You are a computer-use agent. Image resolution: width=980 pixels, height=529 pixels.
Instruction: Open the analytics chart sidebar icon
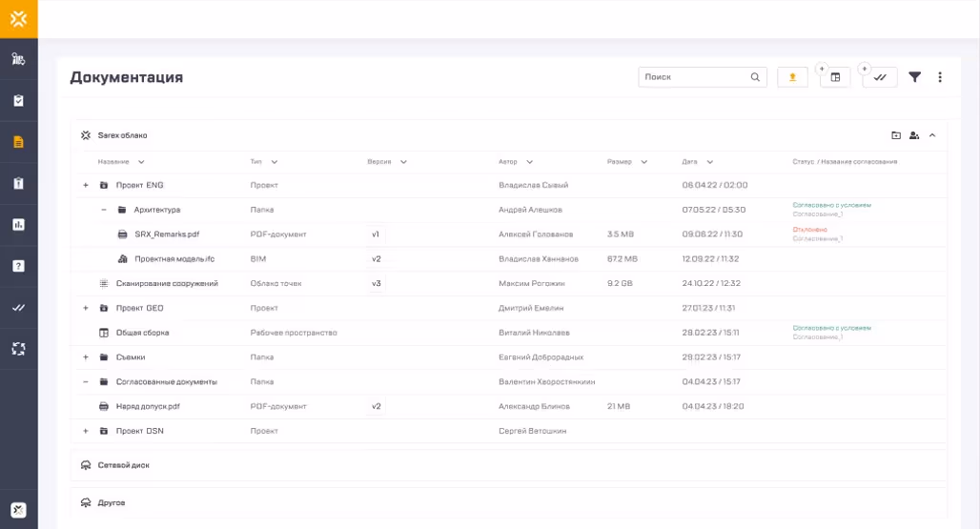[x=19, y=224]
